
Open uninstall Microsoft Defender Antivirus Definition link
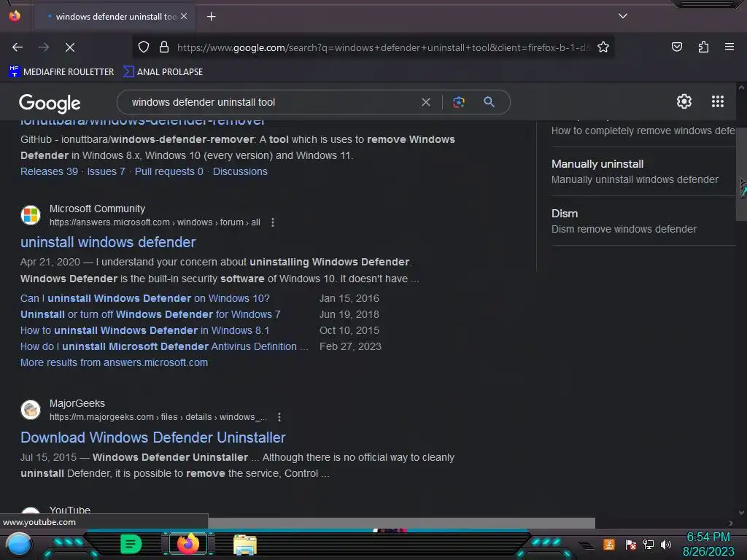[x=164, y=346]
